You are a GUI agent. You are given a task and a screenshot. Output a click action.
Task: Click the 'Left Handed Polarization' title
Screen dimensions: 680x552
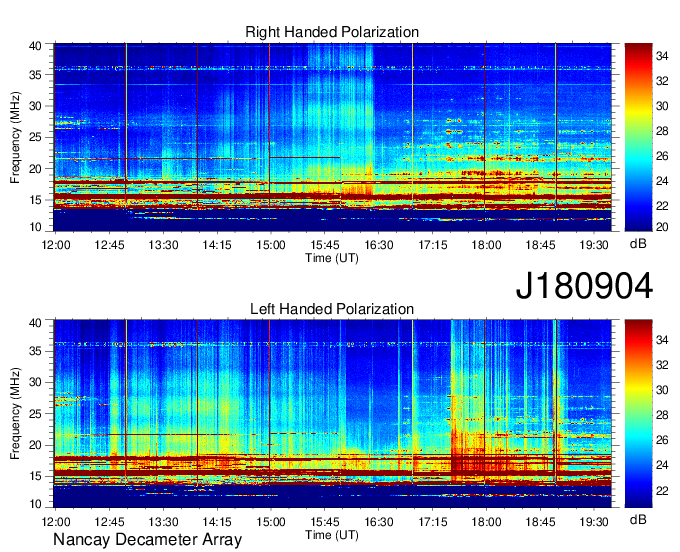[x=332, y=309]
